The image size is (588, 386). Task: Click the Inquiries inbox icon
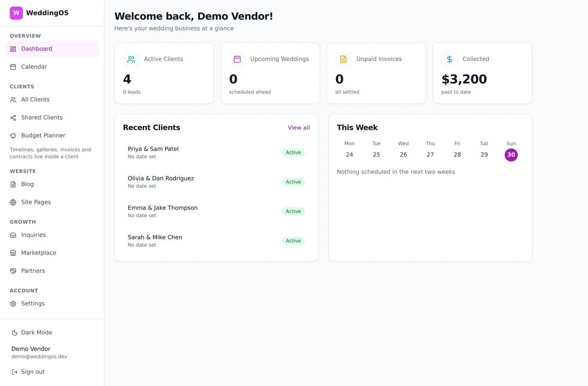[x=13, y=235]
